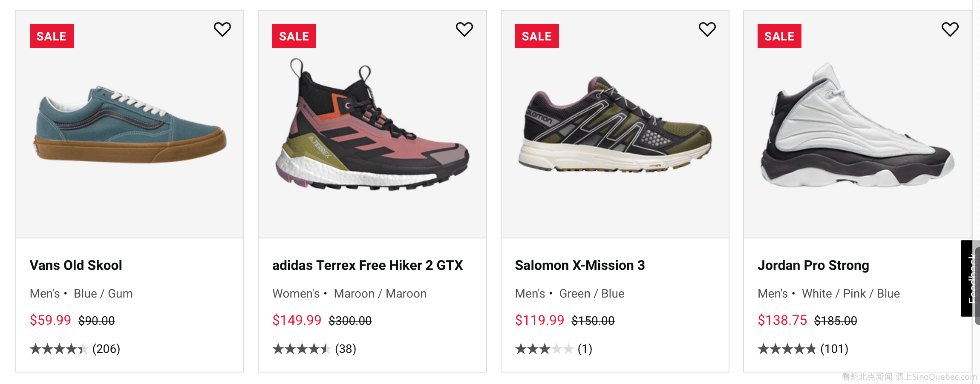Click the SALE badge on Vans Old Skool
The width and height of the screenshot is (980, 384).
(52, 36)
